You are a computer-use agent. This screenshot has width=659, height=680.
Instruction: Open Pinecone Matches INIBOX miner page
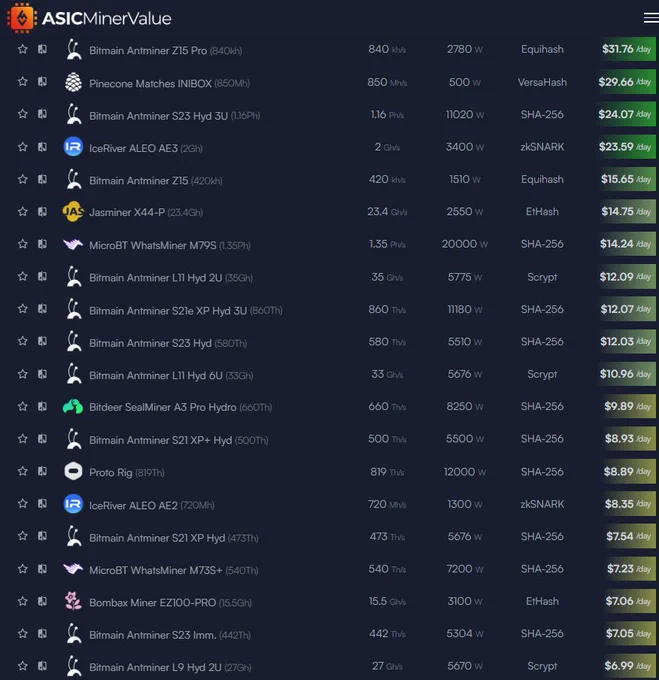pos(170,83)
